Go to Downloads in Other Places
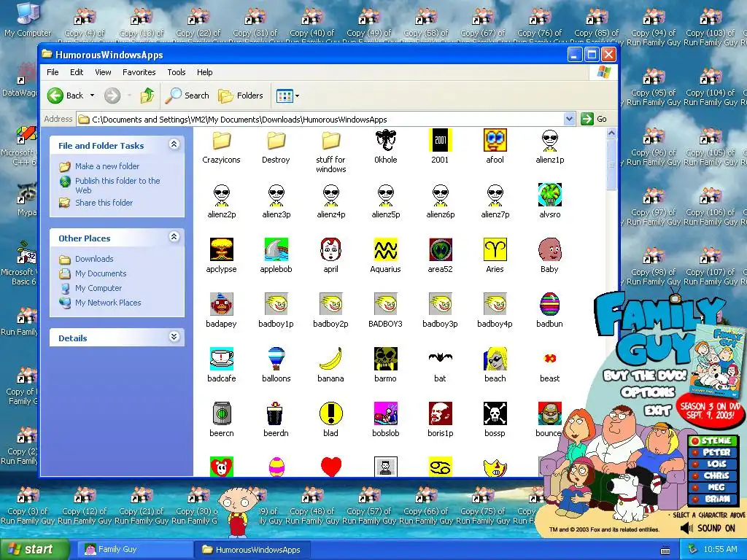The image size is (747, 560). [x=94, y=259]
